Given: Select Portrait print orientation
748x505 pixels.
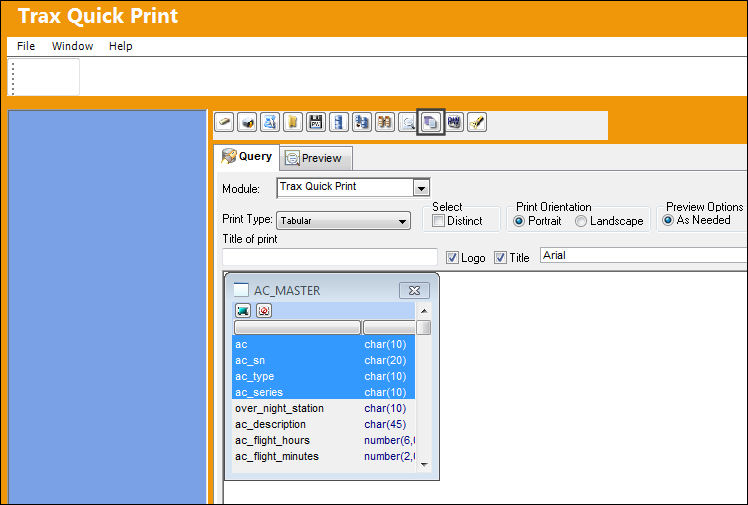Looking at the screenshot, I should tap(519, 221).
